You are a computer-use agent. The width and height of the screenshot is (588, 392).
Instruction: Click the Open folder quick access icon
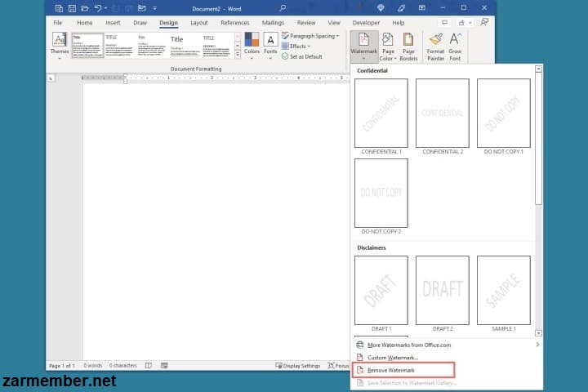point(84,8)
